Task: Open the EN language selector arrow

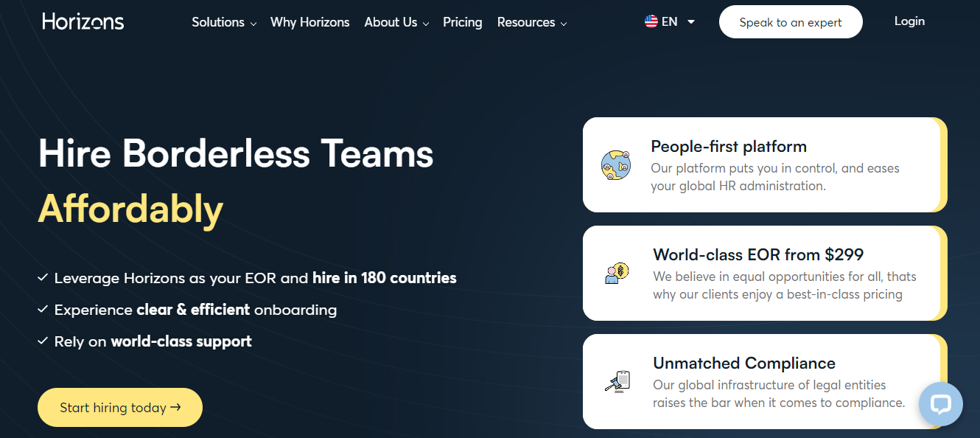Action: click(691, 22)
